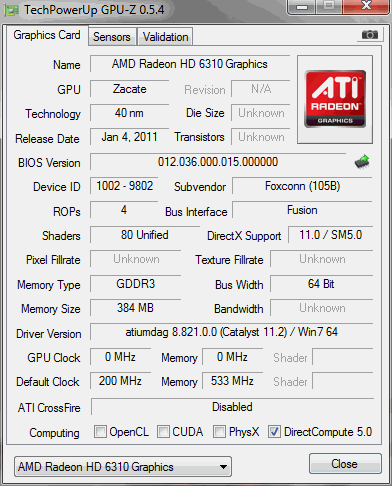
Task: Click the 'BIOS Version' label
Action: click(49, 163)
